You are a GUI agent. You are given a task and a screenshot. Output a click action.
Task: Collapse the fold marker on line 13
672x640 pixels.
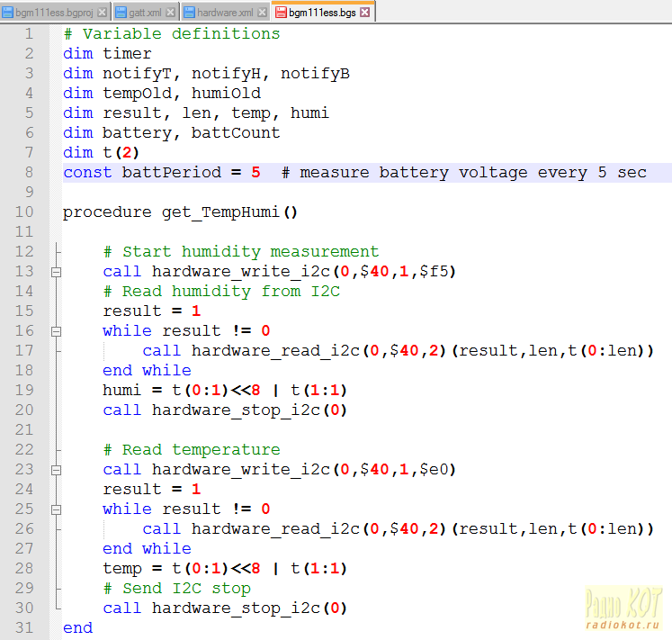pyautogui.click(x=56, y=272)
